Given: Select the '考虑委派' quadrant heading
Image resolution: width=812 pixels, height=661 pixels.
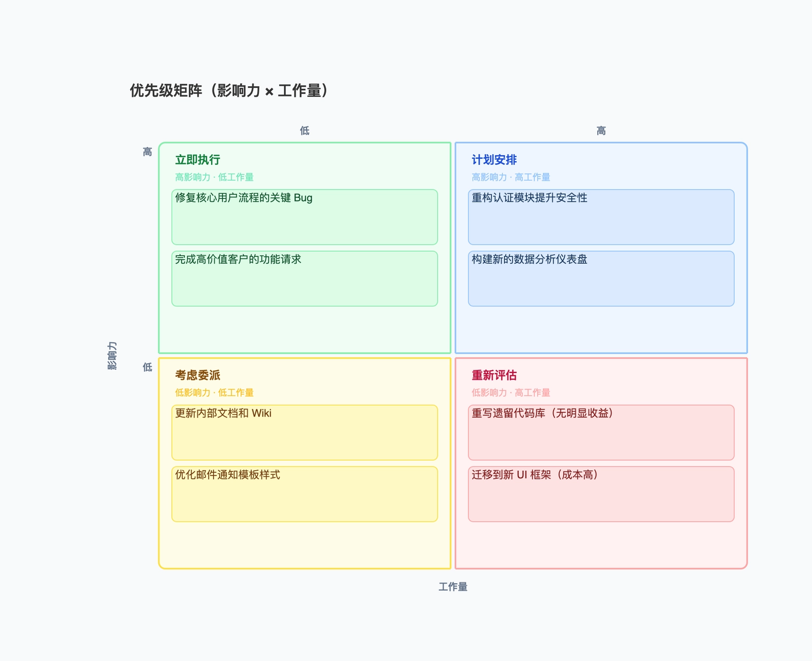Looking at the screenshot, I should (197, 374).
